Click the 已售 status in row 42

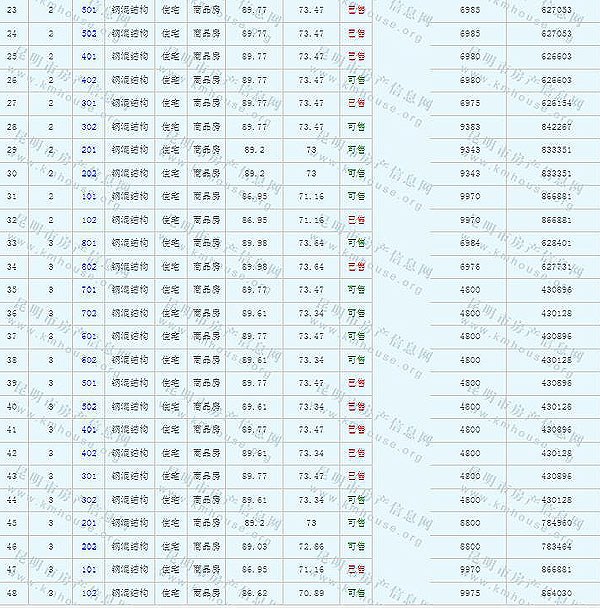pos(355,453)
